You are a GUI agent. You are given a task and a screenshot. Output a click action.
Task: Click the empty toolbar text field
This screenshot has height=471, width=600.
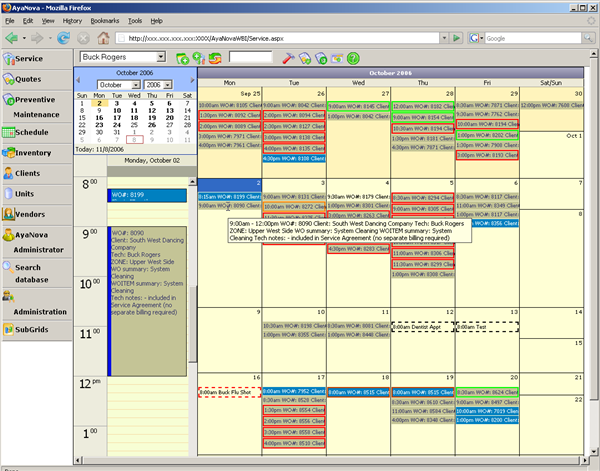[x=251, y=57]
